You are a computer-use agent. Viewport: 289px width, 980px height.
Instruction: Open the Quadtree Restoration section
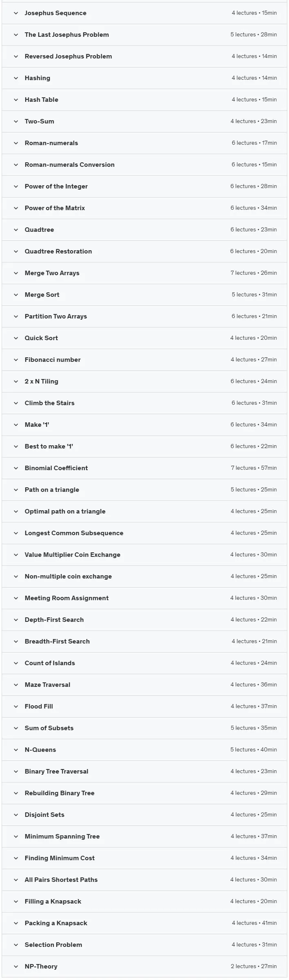144,251
